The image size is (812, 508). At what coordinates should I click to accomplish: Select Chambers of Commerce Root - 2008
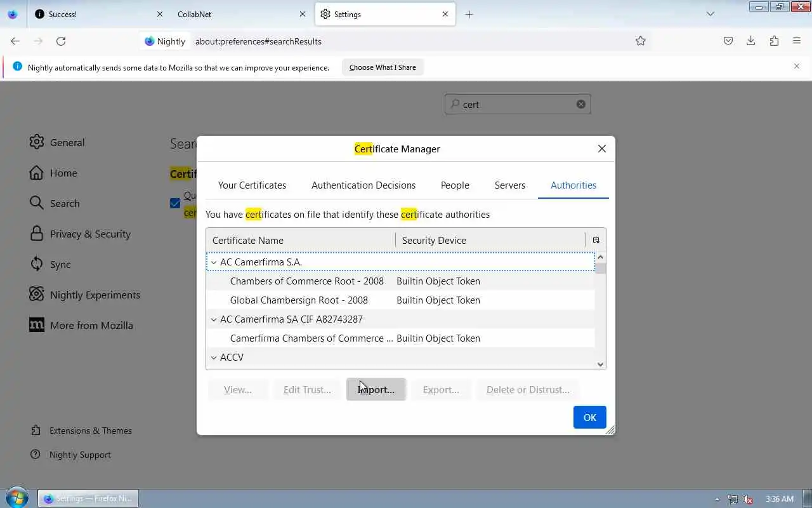pos(400,281)
